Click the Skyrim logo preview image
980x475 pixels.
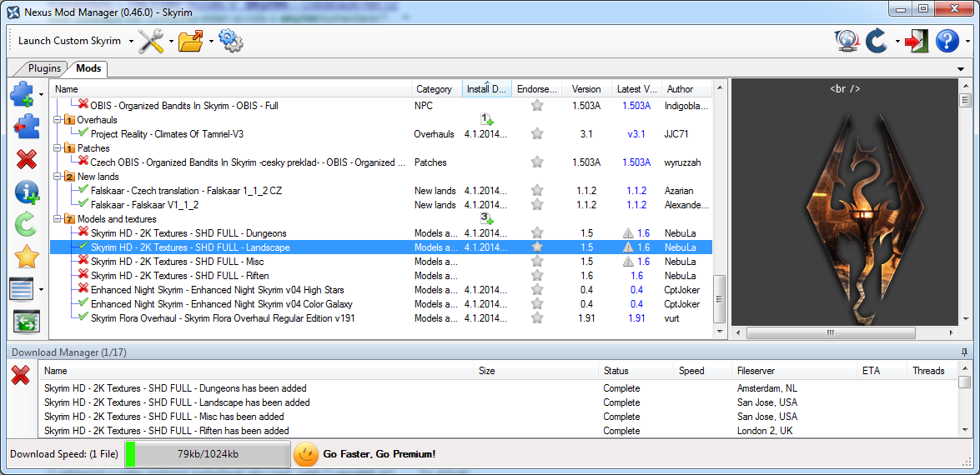[x=844, y=208]
